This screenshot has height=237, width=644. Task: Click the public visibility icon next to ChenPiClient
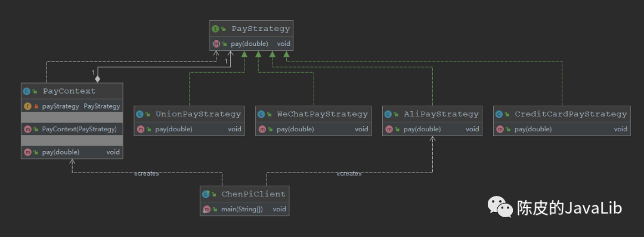pos(214,194)
